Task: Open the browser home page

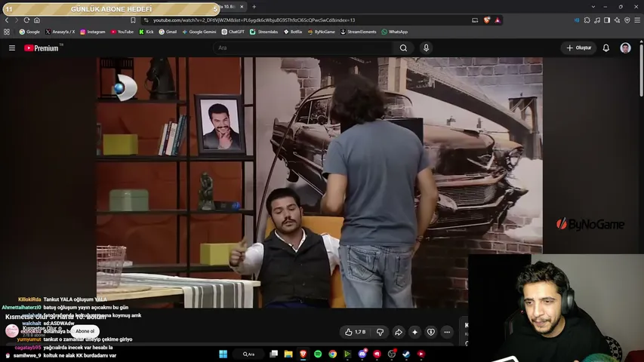Action: [x=37, y=20]
